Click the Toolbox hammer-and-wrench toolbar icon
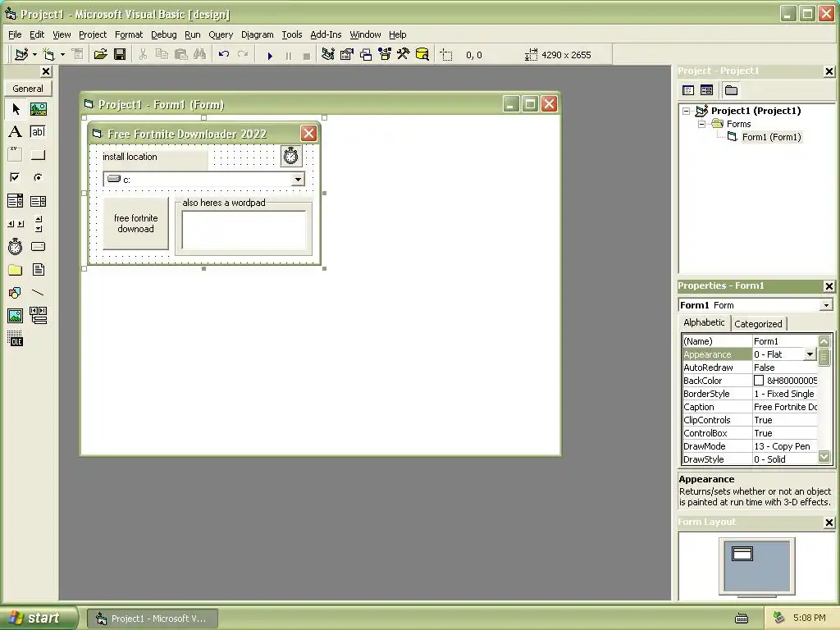 point(404,54)
